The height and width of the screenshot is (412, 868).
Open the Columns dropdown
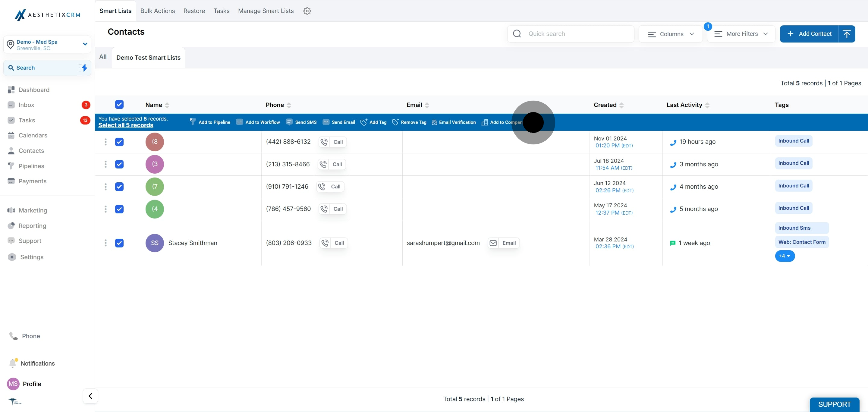pyautogui.click(x=670, y=34)
